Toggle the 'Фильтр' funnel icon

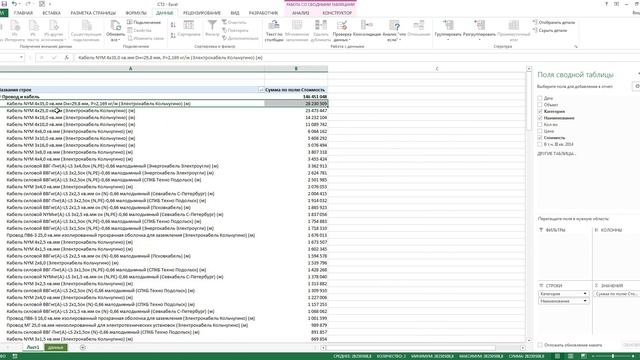coord(212,25)
